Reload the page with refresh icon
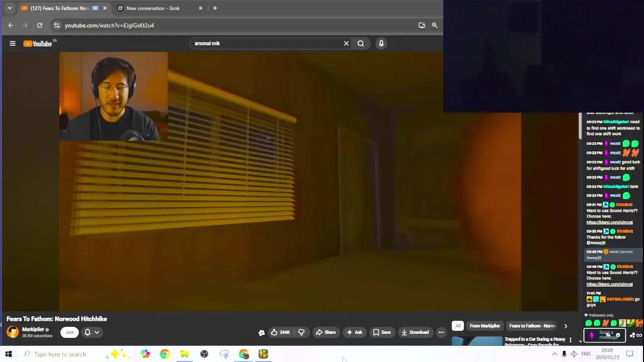 [40, 25]
